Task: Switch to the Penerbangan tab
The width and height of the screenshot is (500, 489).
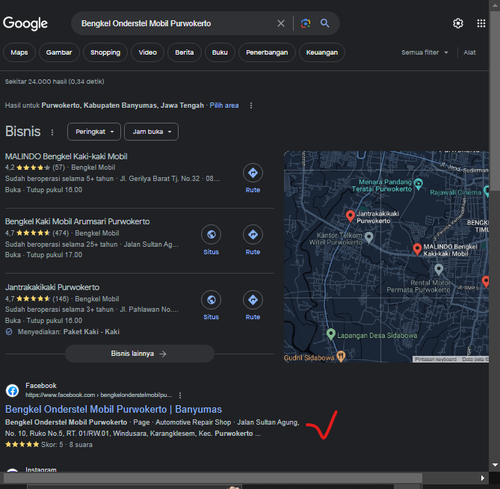Action: pos(267,52)
